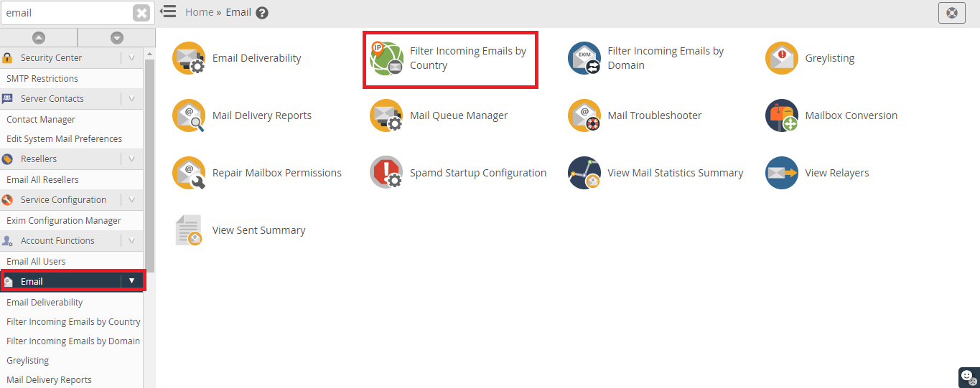Go to the Home breadcrumb link
980x388 pixels.
199,12
